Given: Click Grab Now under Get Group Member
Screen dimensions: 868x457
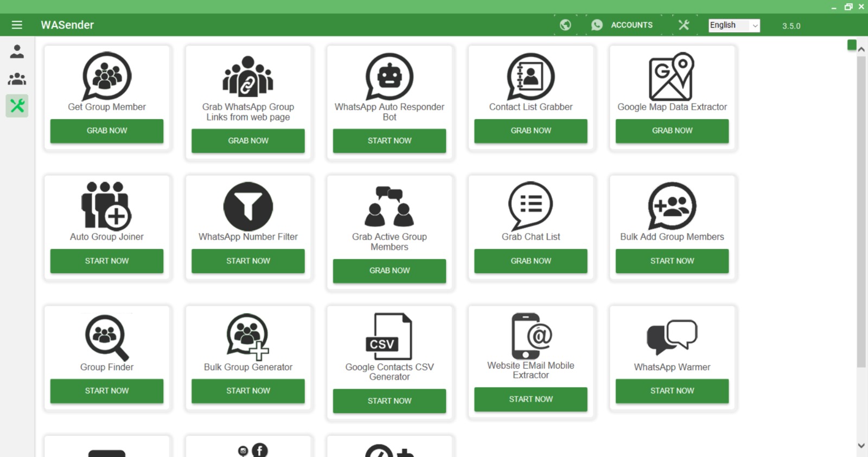Looking at the screenshot, I should (x=107, y=131).
